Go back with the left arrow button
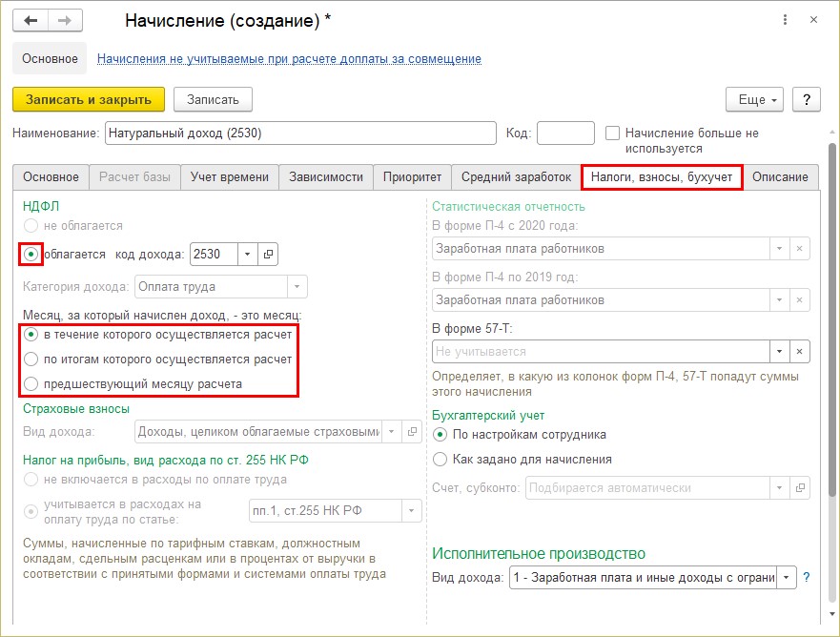The height and width of the screenshot is (637, 840). (31, 21)
